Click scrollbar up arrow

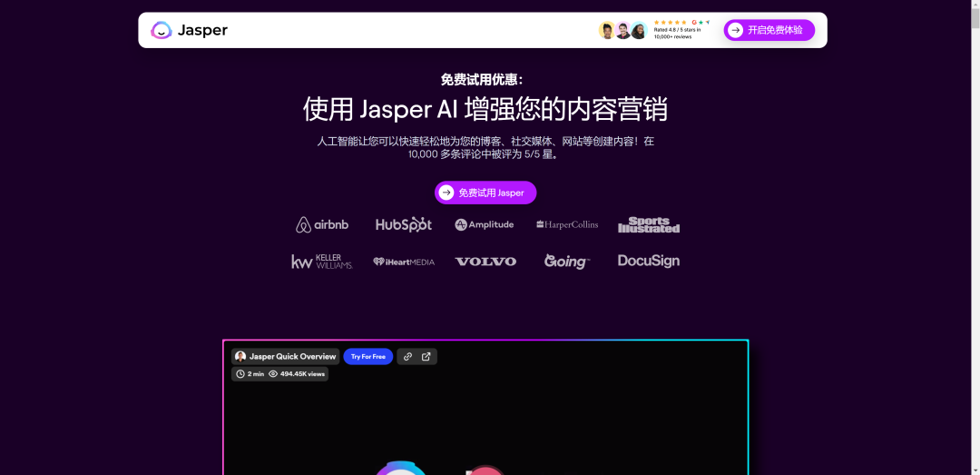click(975, 5)
